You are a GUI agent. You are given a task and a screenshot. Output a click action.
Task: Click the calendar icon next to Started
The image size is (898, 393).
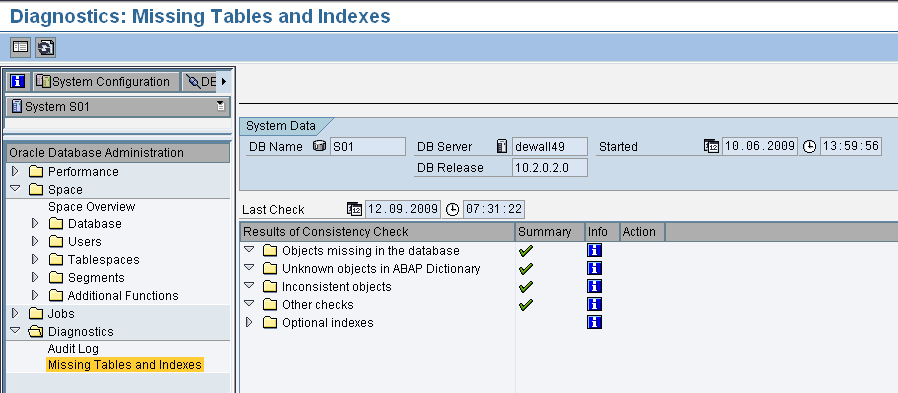click(711, 147)
